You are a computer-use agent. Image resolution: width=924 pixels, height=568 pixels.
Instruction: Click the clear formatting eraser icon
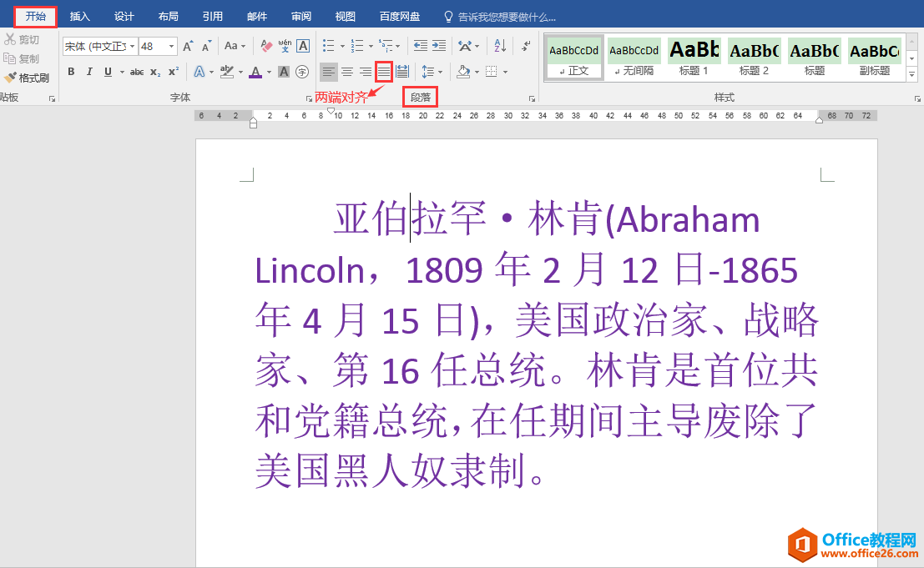(x=266, y=46)
